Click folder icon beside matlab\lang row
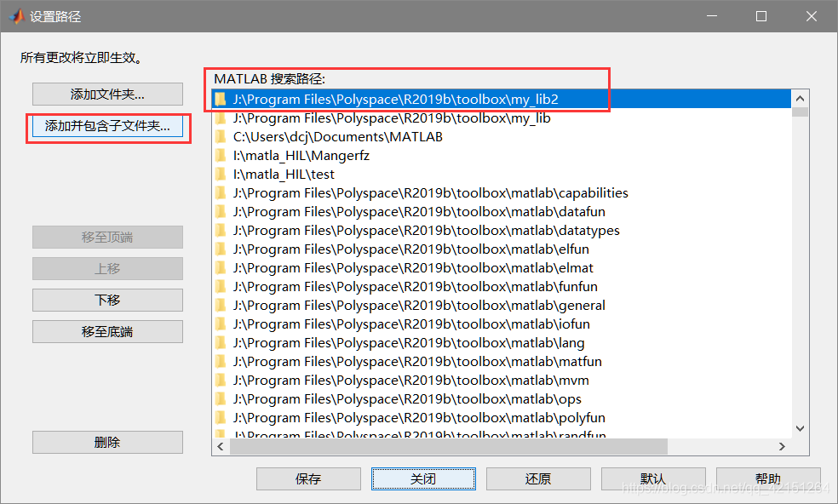 (221, 342)
